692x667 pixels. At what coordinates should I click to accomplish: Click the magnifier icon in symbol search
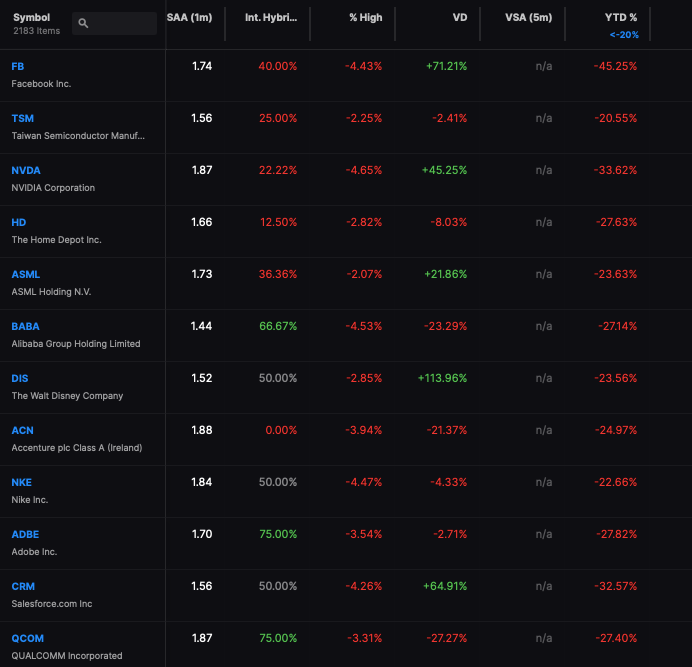(x=83, y=23)
